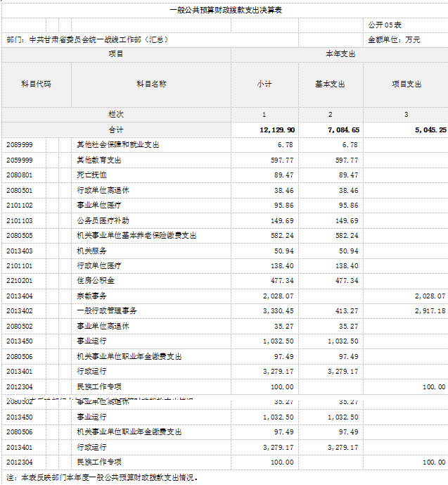This screenshot has width=448, height=485.
Task: Click the 413.27 basic expenditure value
Action: (347, 311)
